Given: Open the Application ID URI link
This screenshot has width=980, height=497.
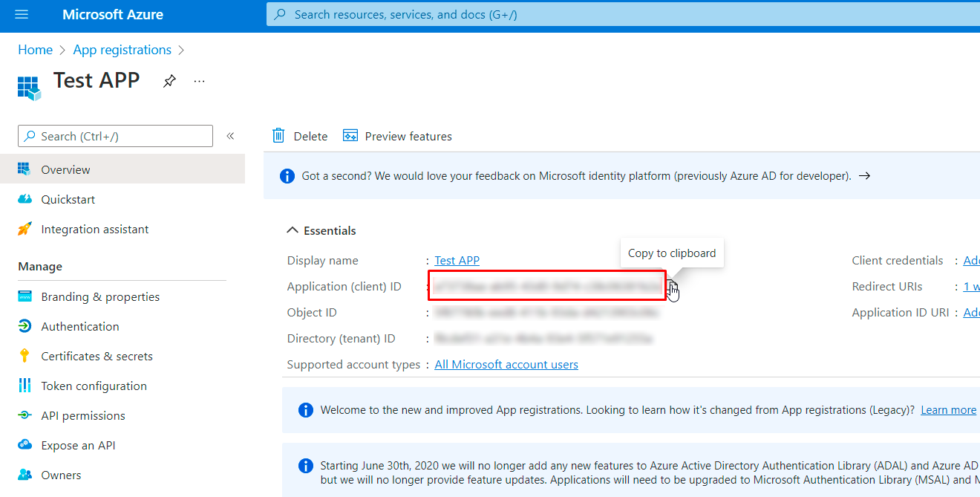Looking at the screenshot, I should [971, 313].
